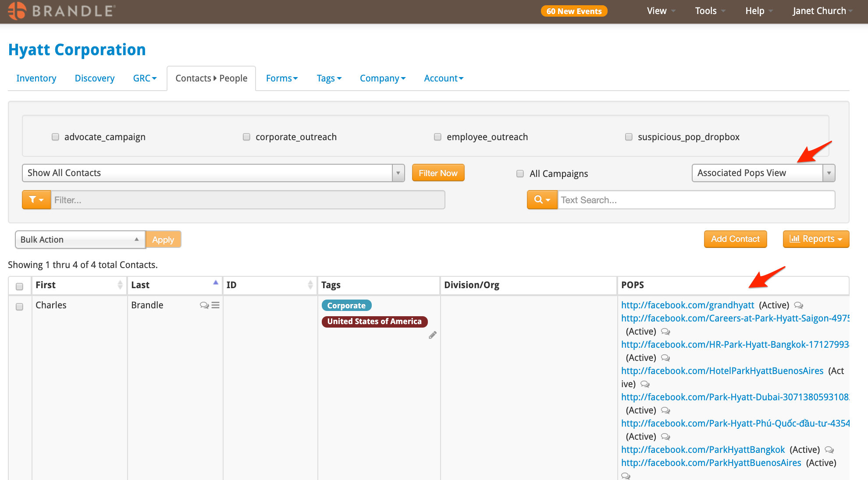The height and width of the screenshot is (480, 868).
Task: Go to the Inventory tab
Action: 36,78
